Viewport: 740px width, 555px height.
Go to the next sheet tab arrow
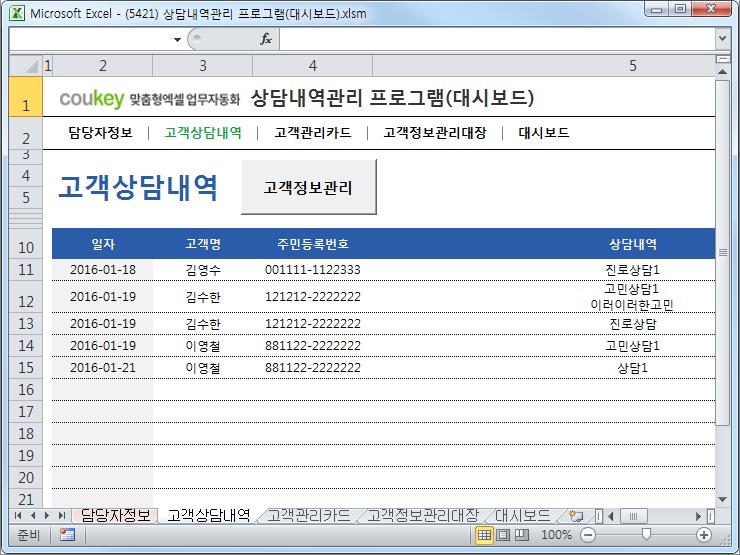[47, 516]
